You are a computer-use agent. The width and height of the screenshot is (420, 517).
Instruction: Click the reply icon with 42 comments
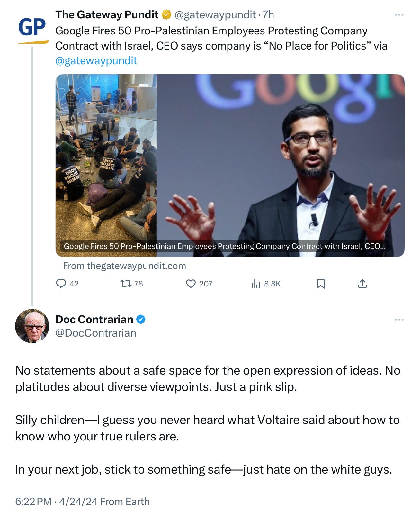(61, 284)
